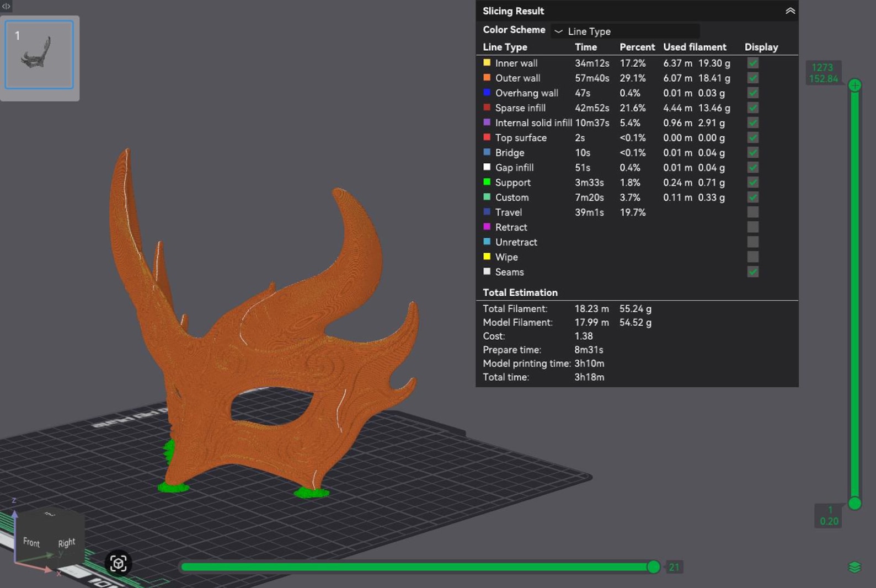Screen dimensions: 876x588
Task: Toggle Support display checkbox
Action: tap(752, 182)
